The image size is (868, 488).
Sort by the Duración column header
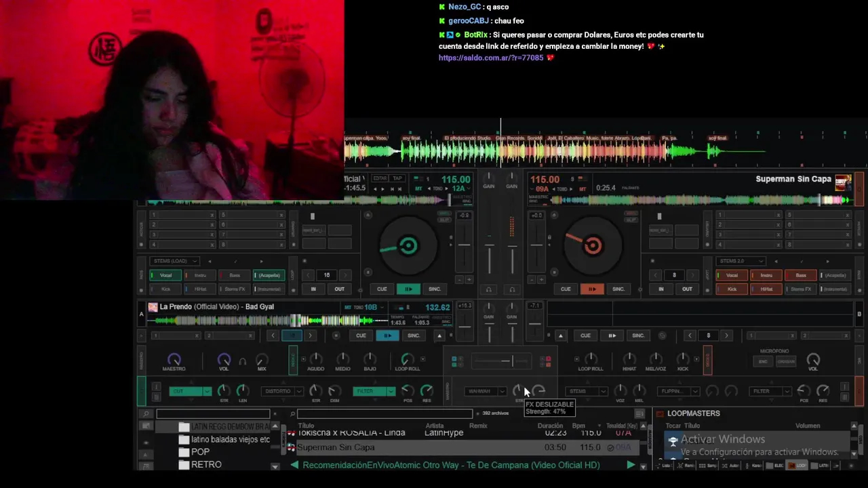(550, 426)
